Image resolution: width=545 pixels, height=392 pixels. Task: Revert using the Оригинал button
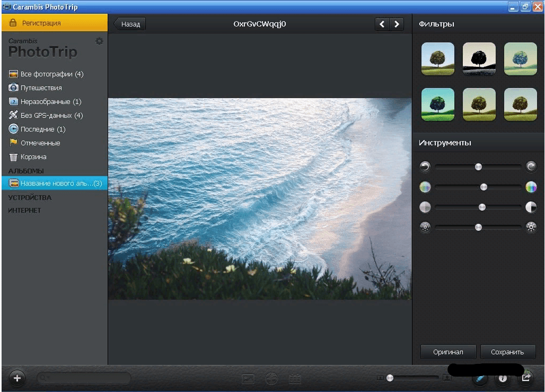coord(448,352)
